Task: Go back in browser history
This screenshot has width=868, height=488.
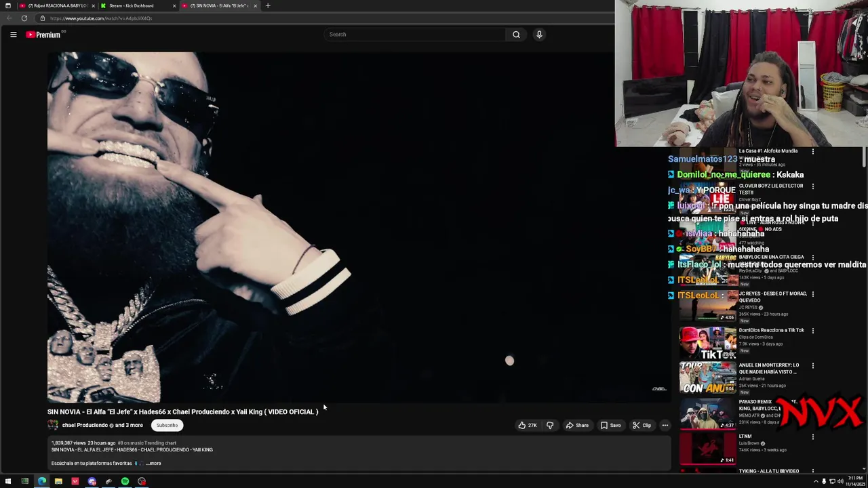Action: pyautogui.click(x=8, y=18)
